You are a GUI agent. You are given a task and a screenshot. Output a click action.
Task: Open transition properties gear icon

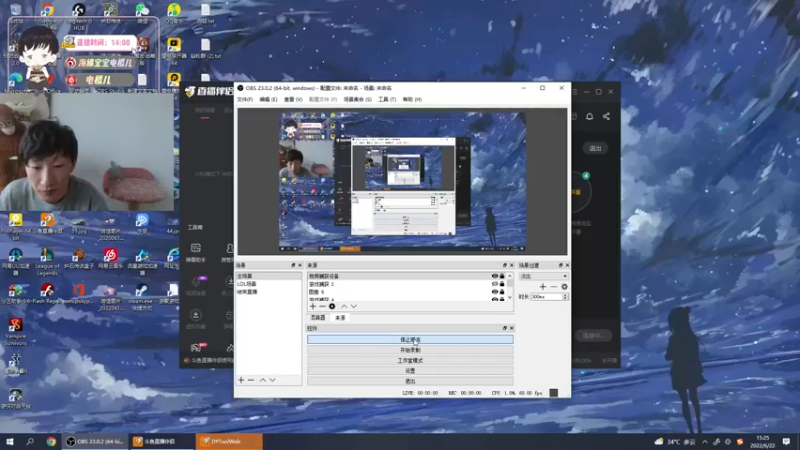coord(564,287)
